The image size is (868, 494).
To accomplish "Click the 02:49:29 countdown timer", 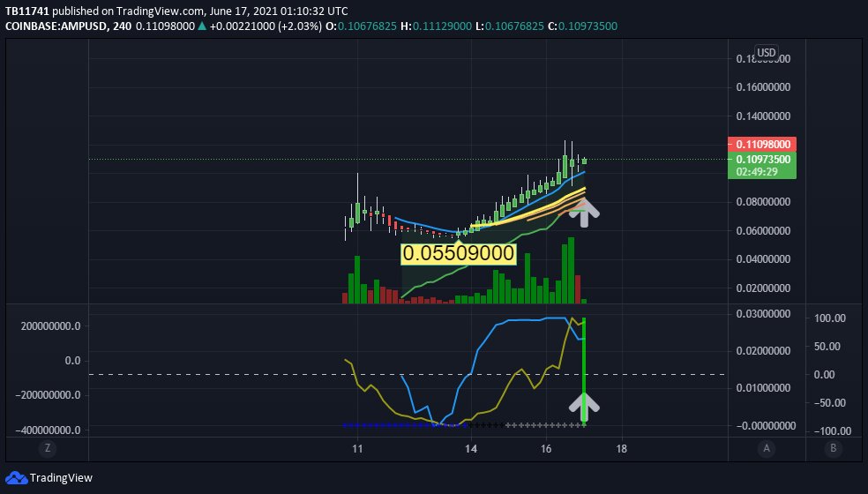I will (757, 172).
